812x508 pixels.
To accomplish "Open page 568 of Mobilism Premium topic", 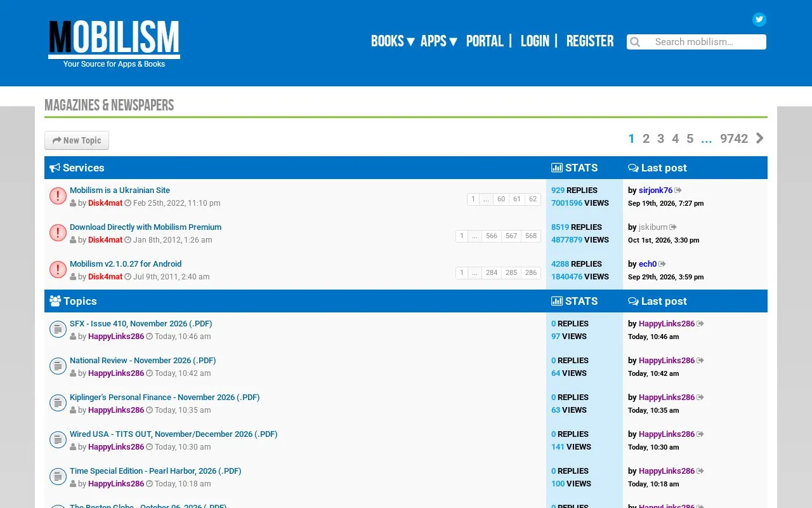I will click(531, 236).
